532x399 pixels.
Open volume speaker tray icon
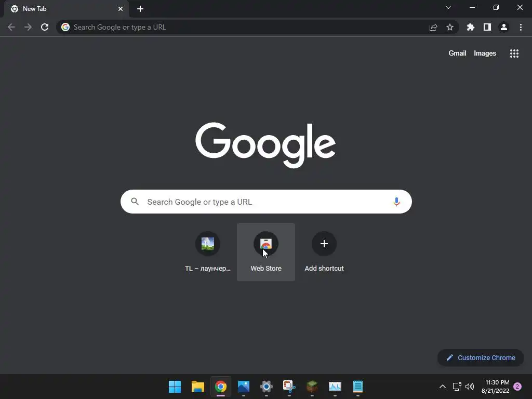(x=470, y=387)
